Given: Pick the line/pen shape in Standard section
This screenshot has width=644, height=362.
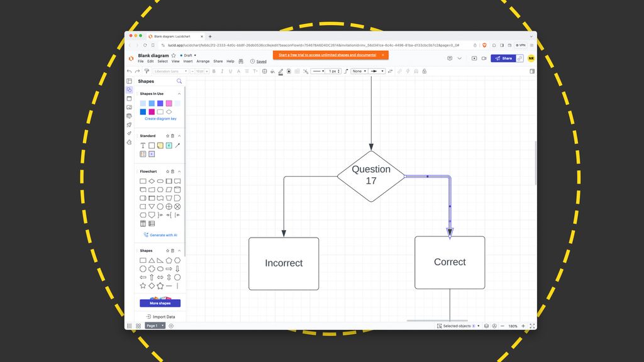Looking at the screenshot, I should coord(178,145).
